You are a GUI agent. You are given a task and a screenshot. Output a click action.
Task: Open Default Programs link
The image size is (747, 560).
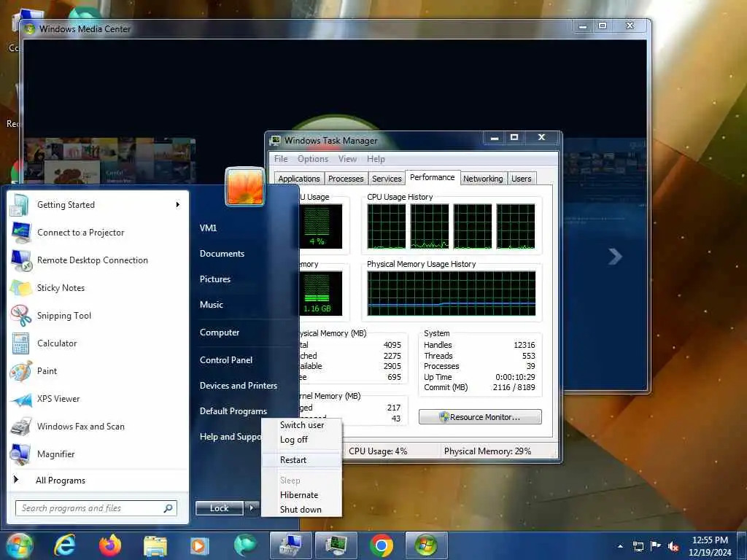click(233, 411)
